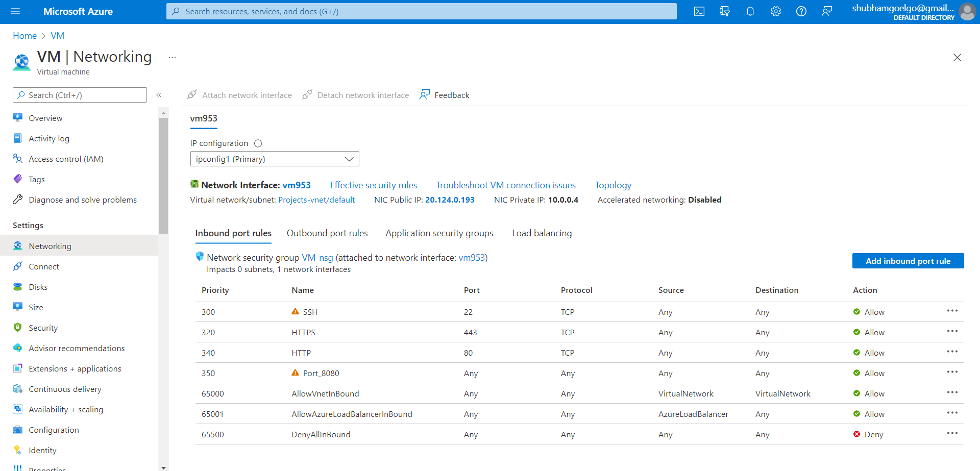Screen dimensions: 980x471
Task: Switch to the Outbound port rules tab
Action: 327,233
